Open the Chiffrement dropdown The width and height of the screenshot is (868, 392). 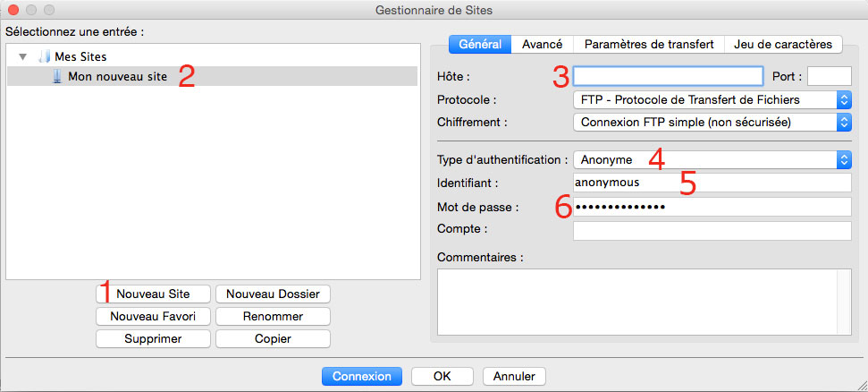coord(712,122)
